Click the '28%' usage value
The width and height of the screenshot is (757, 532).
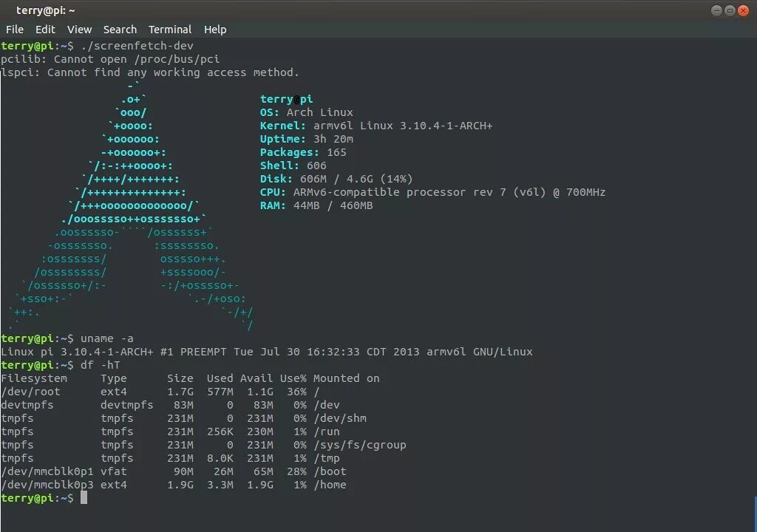(x=296, y=471)
